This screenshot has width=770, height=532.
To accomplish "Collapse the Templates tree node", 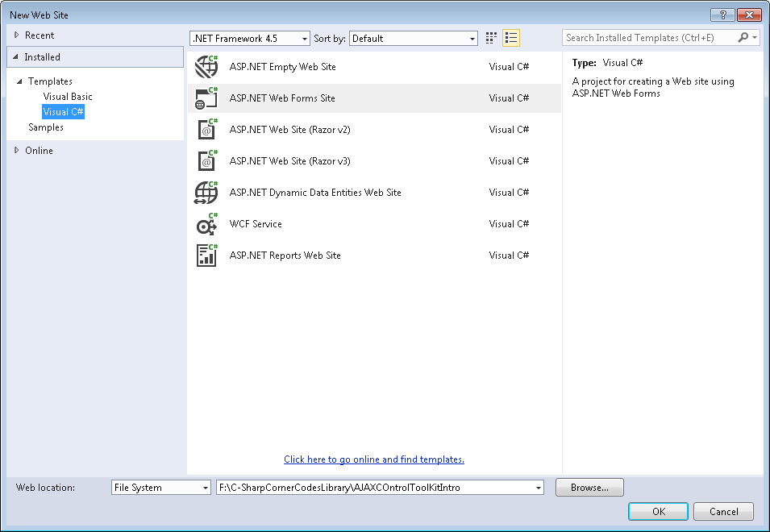I will 19,81.
